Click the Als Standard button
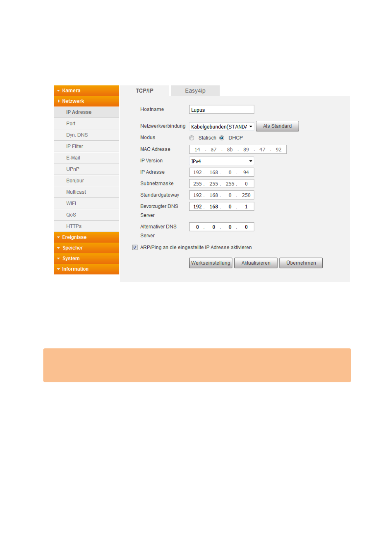The image size is (392, 554). (x=278, y=126)
